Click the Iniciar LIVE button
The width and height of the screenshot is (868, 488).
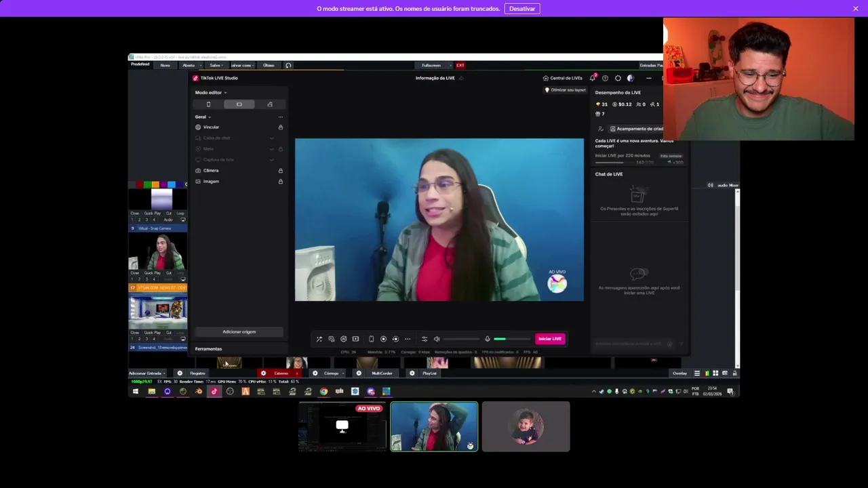tap(550, 339)
